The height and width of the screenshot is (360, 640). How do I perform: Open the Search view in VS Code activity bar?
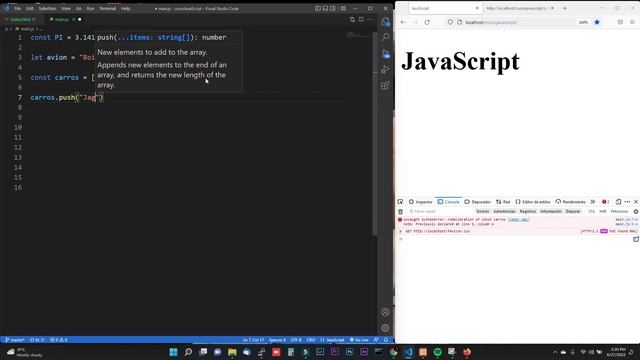coord(385,38)
